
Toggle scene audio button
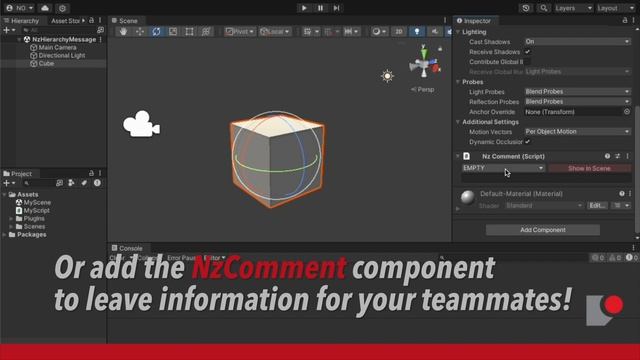point(435,31)
